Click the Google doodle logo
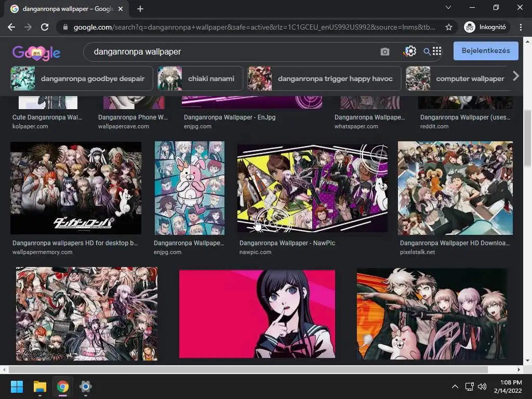Viewport: 532px width, 399px height. (36, 52)
